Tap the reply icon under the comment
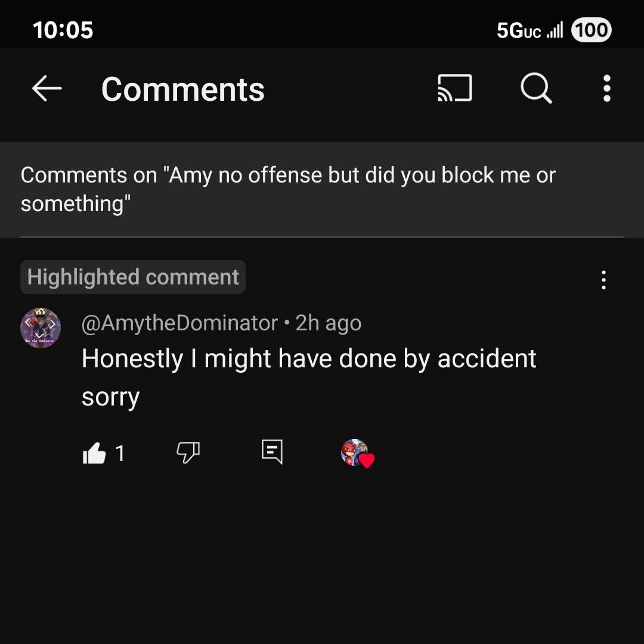This screenshot has width=644, height=644. click(x=273, y=452)
